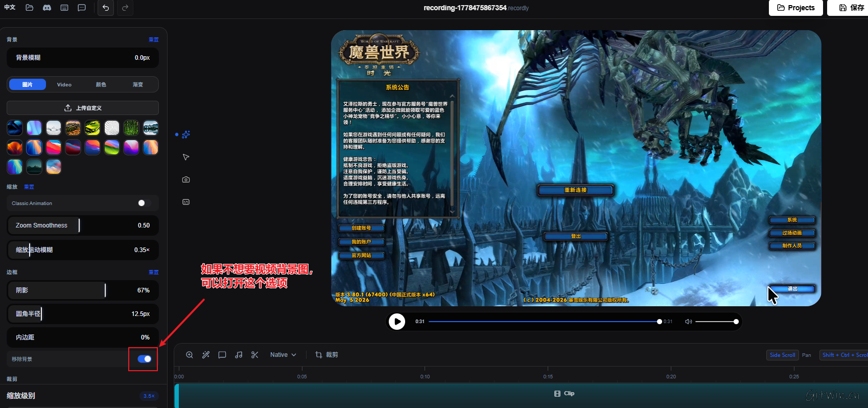Open keyboard shortcuts icon

tap(64, 8)
